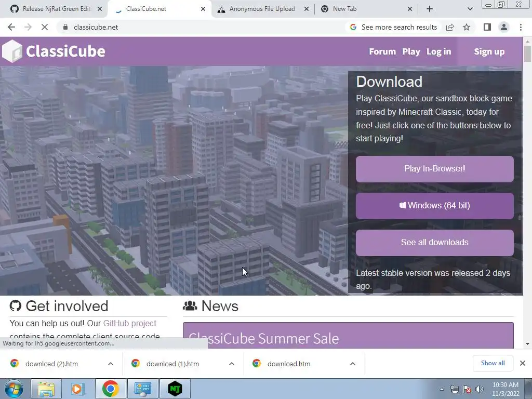Open the browser side panel icon

[x=487, y=27]
